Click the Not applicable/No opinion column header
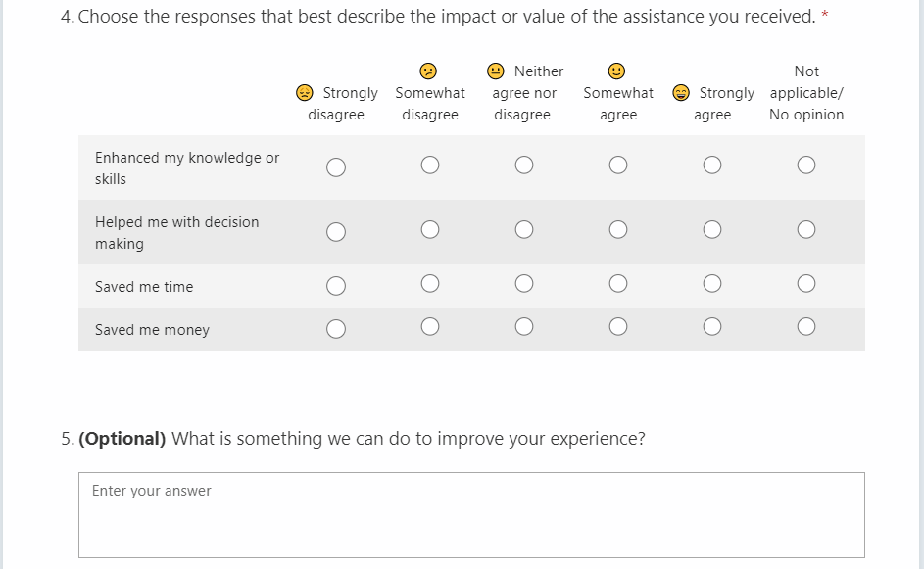924x569 pixels. click(x=806, y=93)
